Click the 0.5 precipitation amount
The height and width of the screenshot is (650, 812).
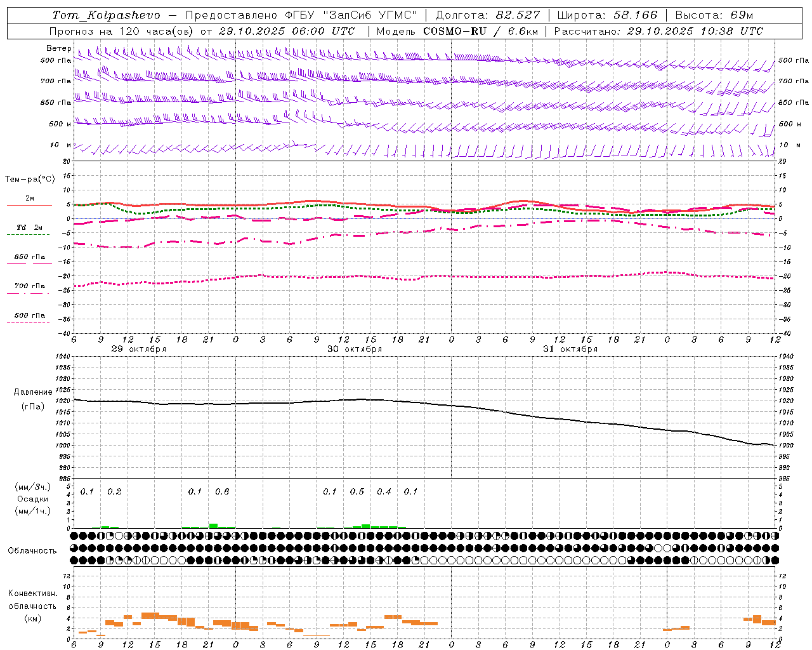(x=357, y=492)
